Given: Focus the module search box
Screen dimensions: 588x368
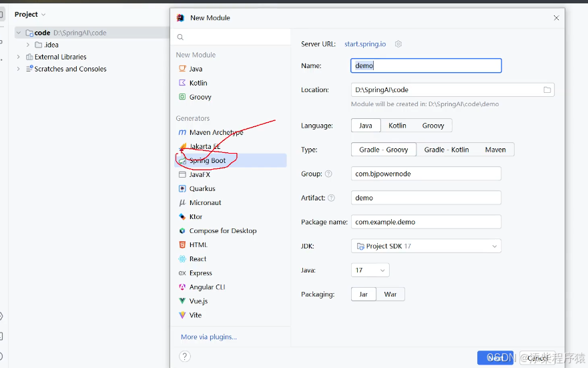Looking at the screenshot, I should [231, 37].
